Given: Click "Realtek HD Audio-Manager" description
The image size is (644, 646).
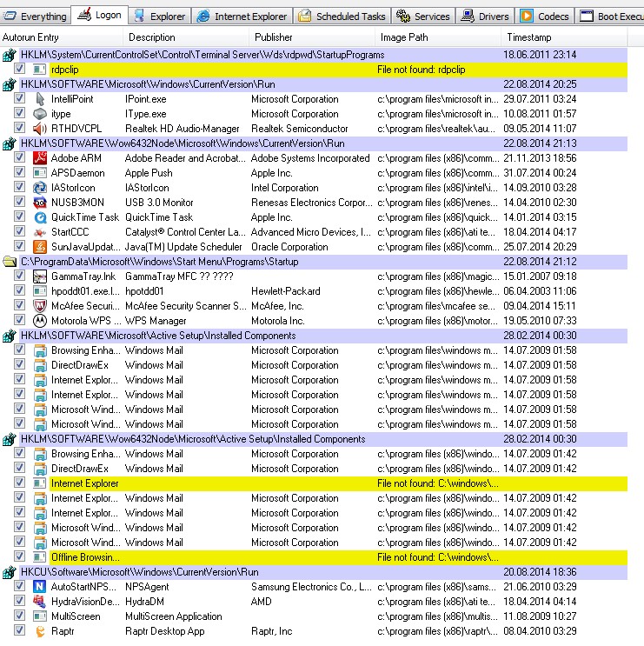Looking at the screenshot, I should tap(182, 129).
